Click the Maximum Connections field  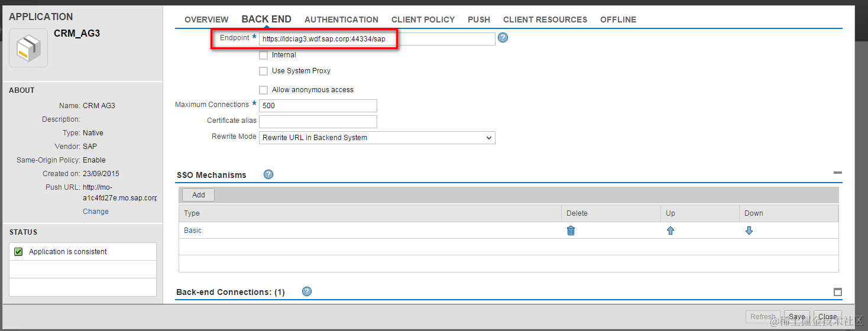click(x=318, y=106)
